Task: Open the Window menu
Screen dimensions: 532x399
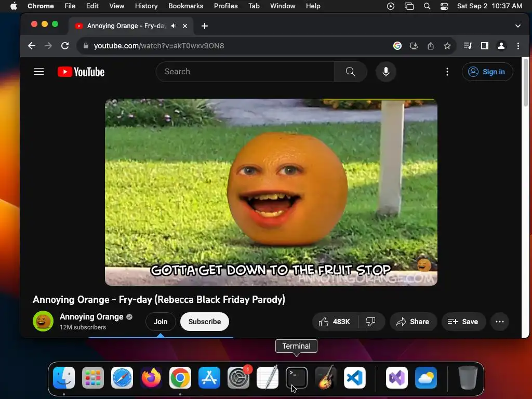Action: pyautogui.click(x=283, y=6)
